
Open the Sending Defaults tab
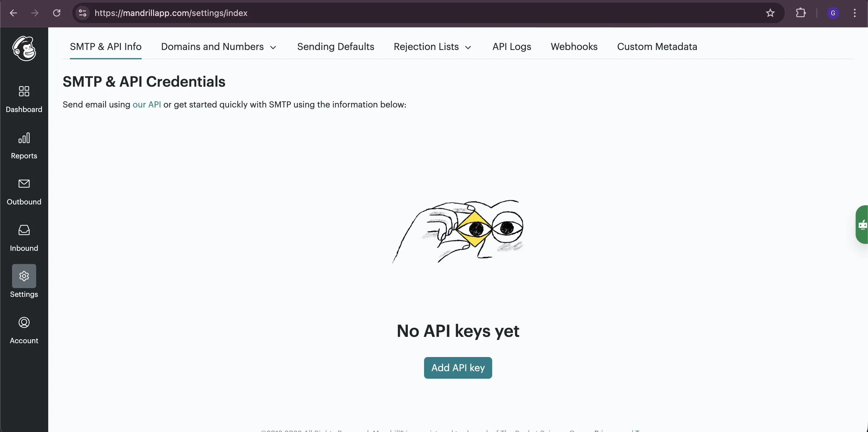[x=336, y=47]
